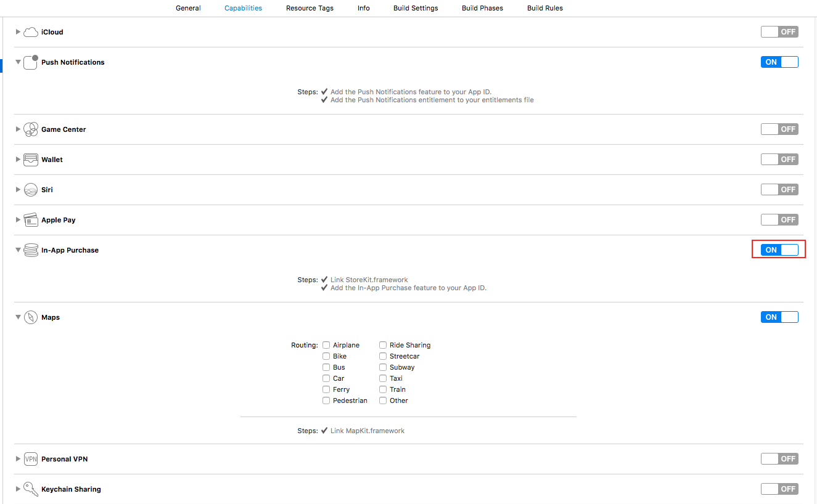The width and height of the screenshot is (817, 504).
Task: Turn on the Siri switch
Action: [779, 190]
